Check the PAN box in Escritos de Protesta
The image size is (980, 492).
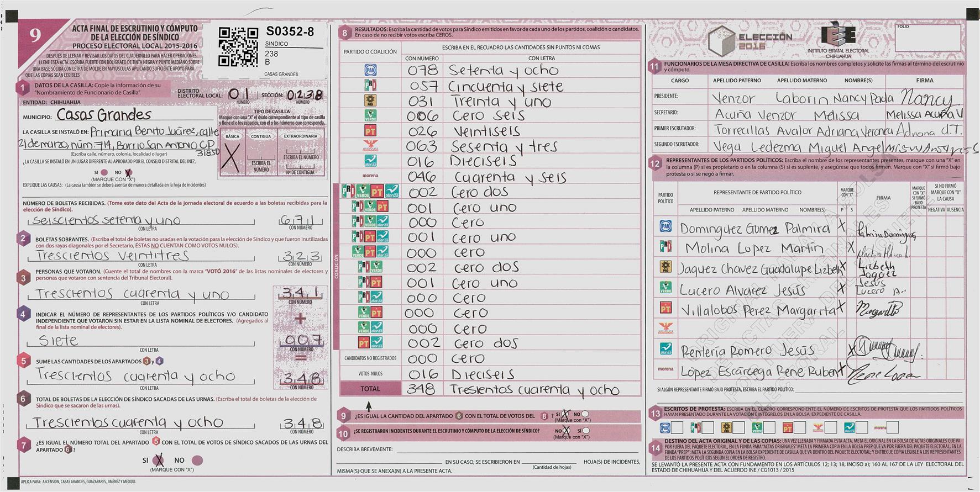pyautogui.click(x=677, y=427)
